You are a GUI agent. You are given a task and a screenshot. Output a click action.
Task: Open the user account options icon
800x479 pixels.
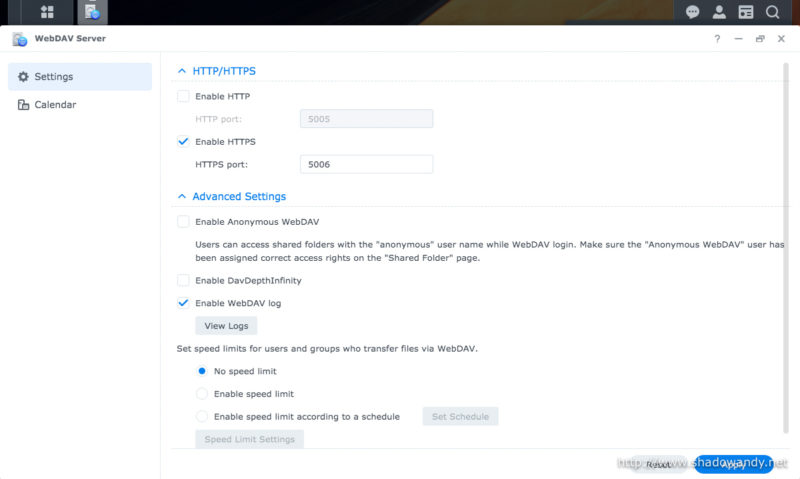click(x=719, y=12)
